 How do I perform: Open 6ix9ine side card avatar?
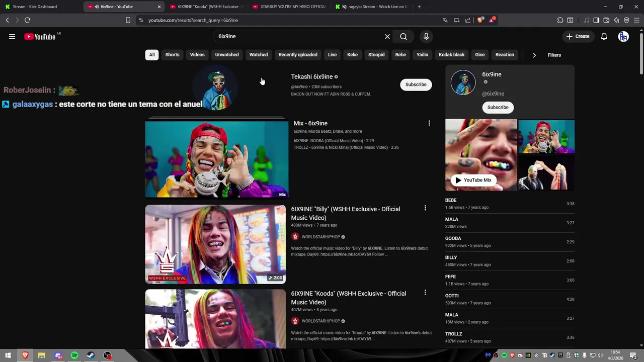click(x=463, y=82)
